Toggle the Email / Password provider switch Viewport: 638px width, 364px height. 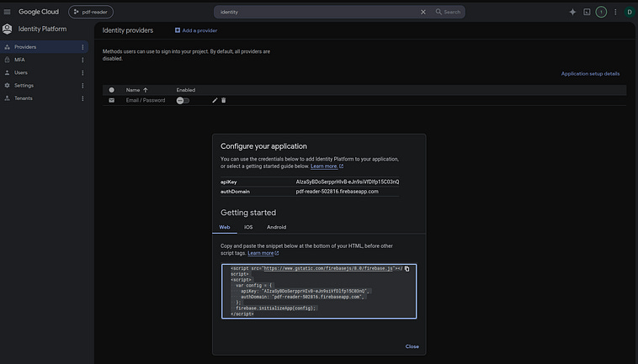(x=183, y=100)
